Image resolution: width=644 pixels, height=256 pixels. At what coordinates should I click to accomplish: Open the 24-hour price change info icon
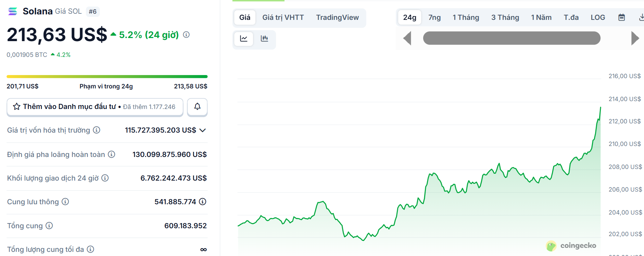186,35
